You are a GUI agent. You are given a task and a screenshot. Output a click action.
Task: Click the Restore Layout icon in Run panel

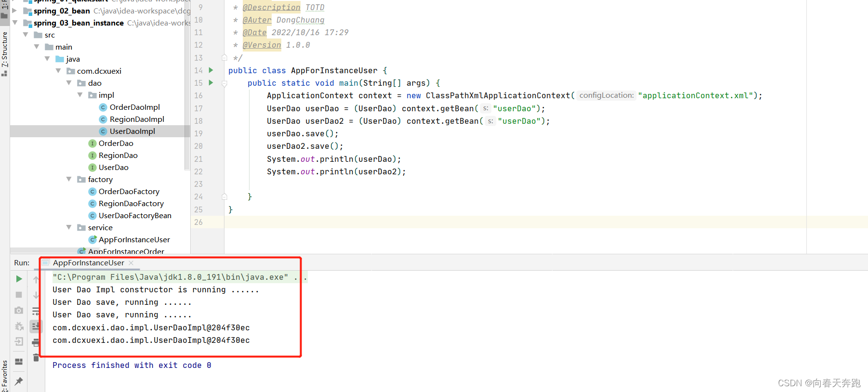(x=19, y=362)
